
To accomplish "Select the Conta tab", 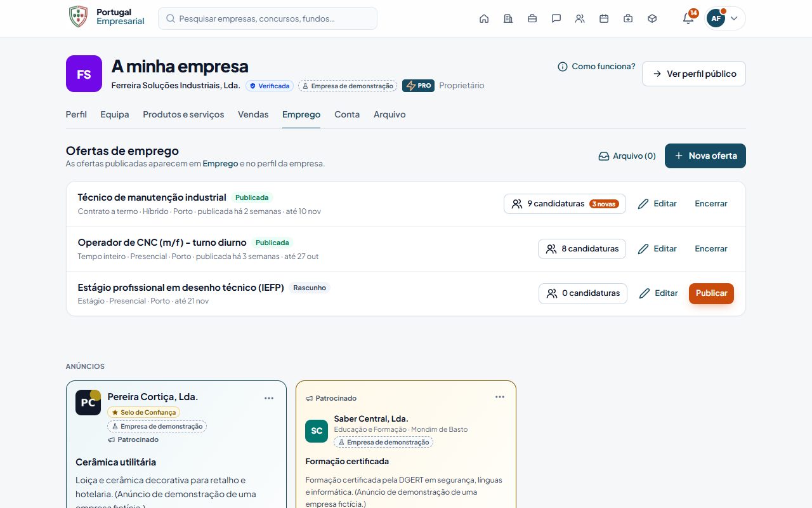I will point(347,114).
